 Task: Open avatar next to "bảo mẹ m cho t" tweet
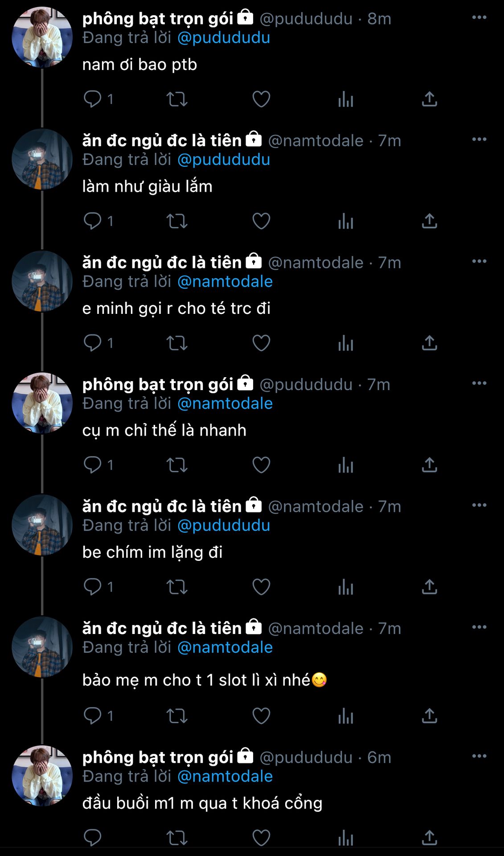[x=42, y=647]
